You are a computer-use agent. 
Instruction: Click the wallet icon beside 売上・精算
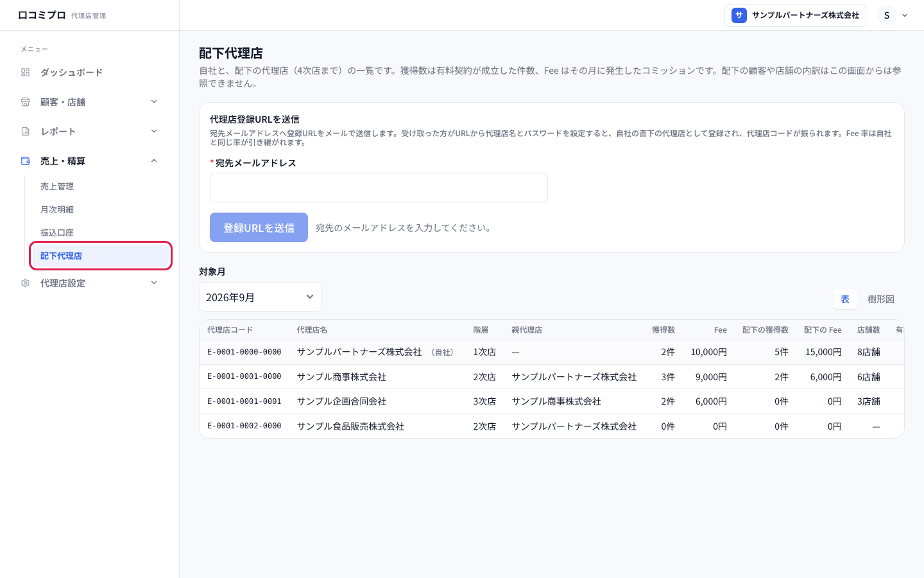(x=26, y=161)
